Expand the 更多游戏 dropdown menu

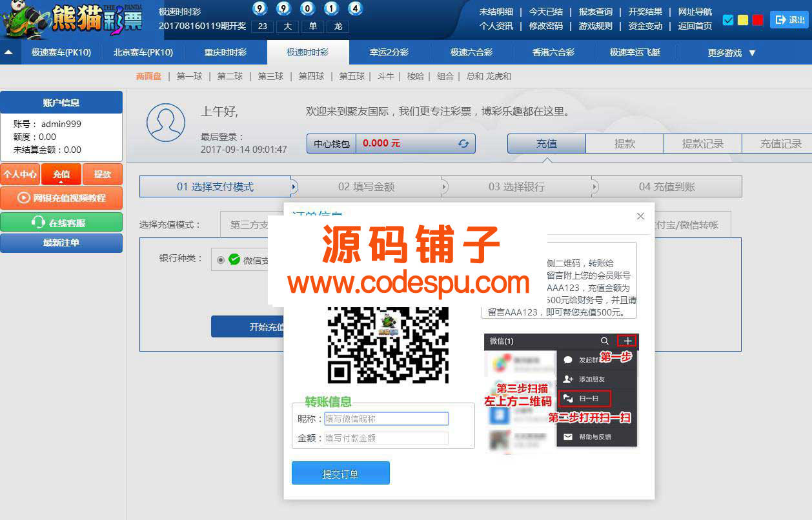tap(731, 53)
